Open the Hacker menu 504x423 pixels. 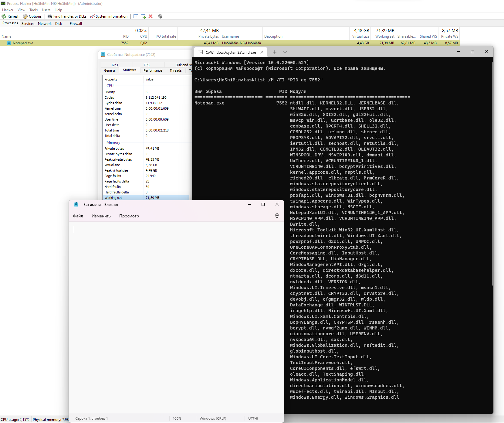(x=8, y=10)
